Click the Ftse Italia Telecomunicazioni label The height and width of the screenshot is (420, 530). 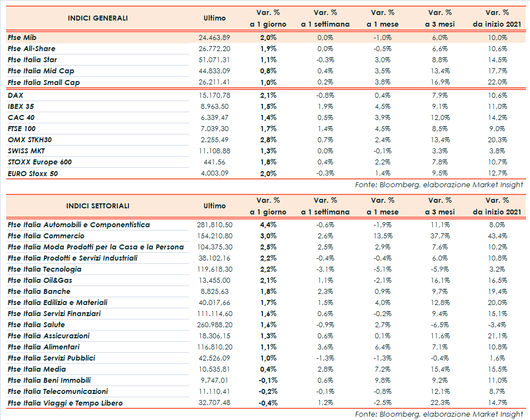58,391
